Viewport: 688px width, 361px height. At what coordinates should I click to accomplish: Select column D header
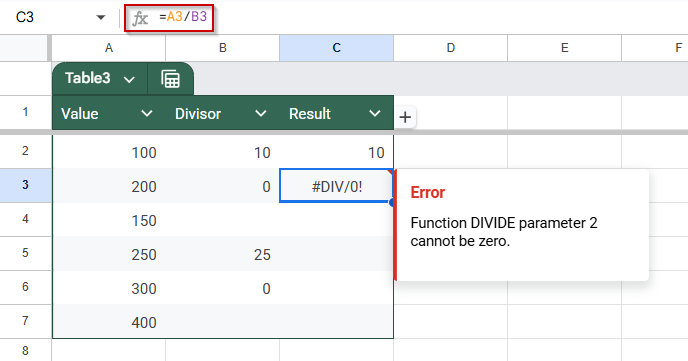tap(451, 48)
